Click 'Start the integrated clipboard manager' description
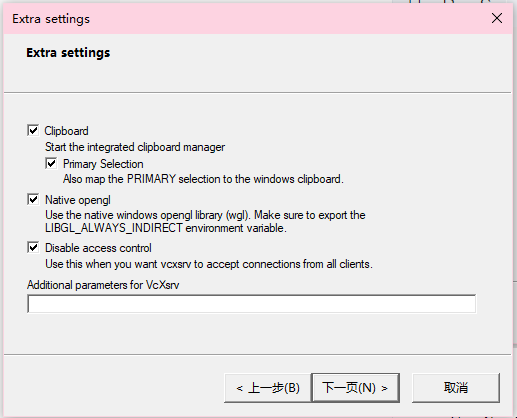Viewport: 517px width, 418px height. 135,147
